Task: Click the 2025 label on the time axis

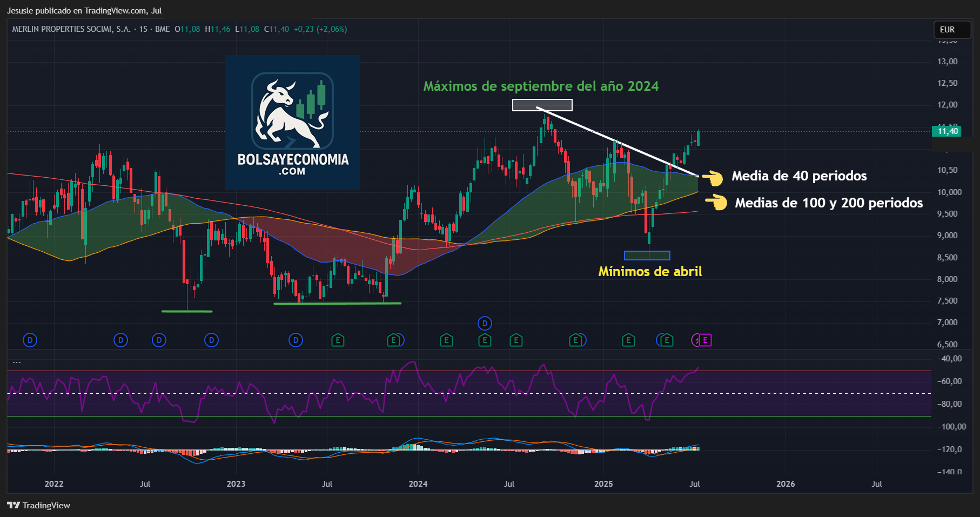Action: [603, 484]
